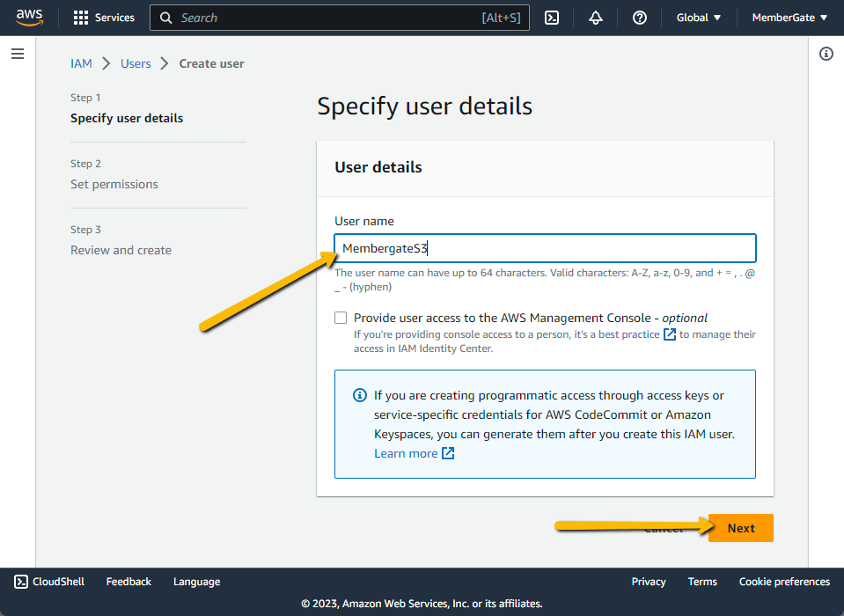Click the CloudShell icon in the footer

21,582
